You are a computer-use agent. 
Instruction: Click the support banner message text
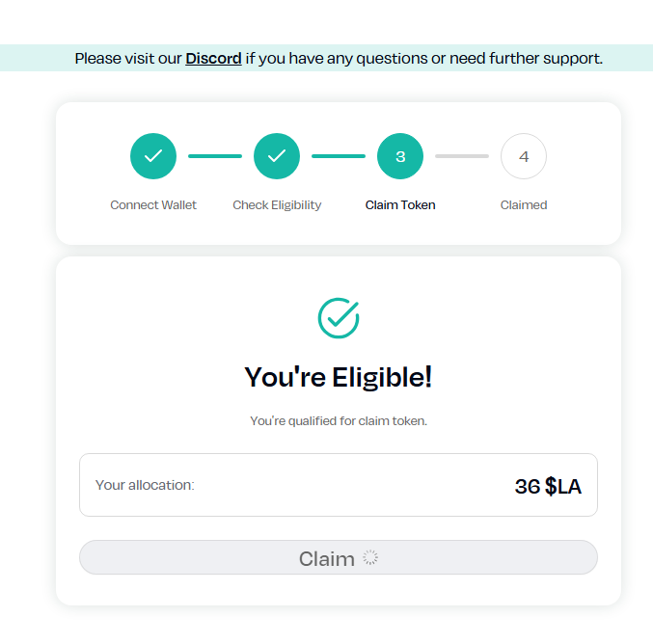339,58
